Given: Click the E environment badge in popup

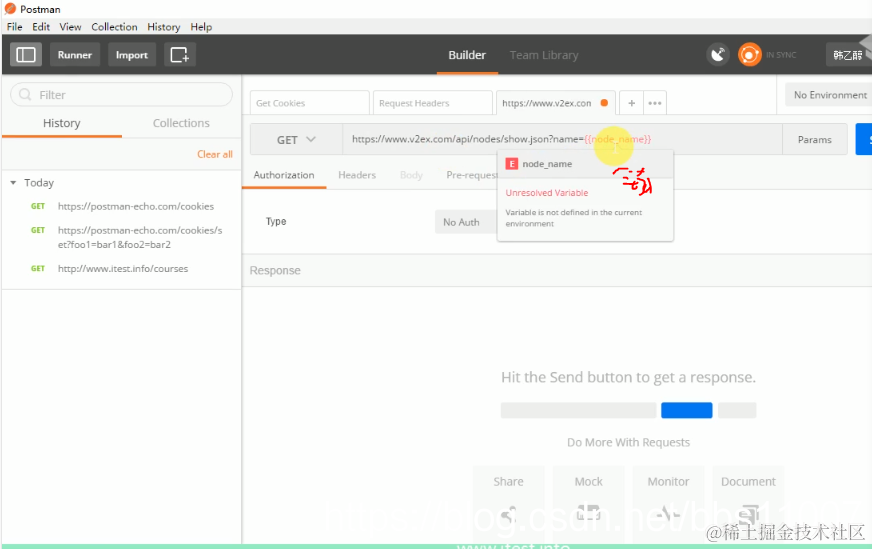Looking at the screenshot, I should pyautogui.click(x=512, y=164).
